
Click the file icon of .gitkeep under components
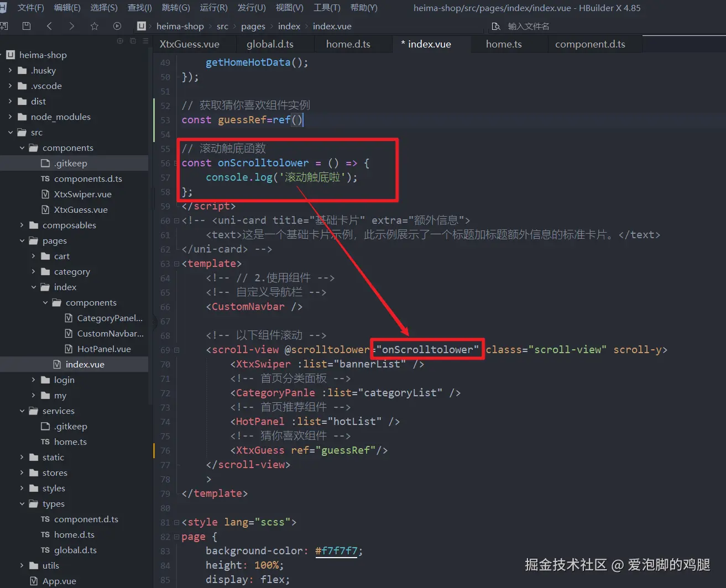point(45,163)
